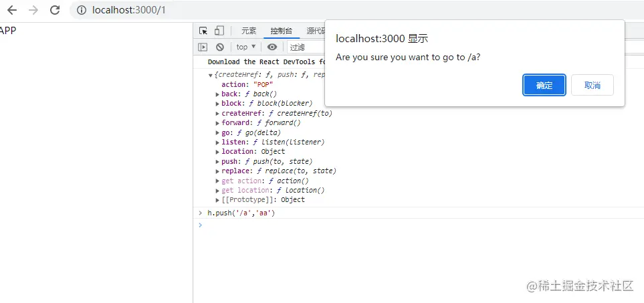The height and width of the screenshot is (303, 644).
Task: Expand the get location getter entry
Action: tap(218, 190)
